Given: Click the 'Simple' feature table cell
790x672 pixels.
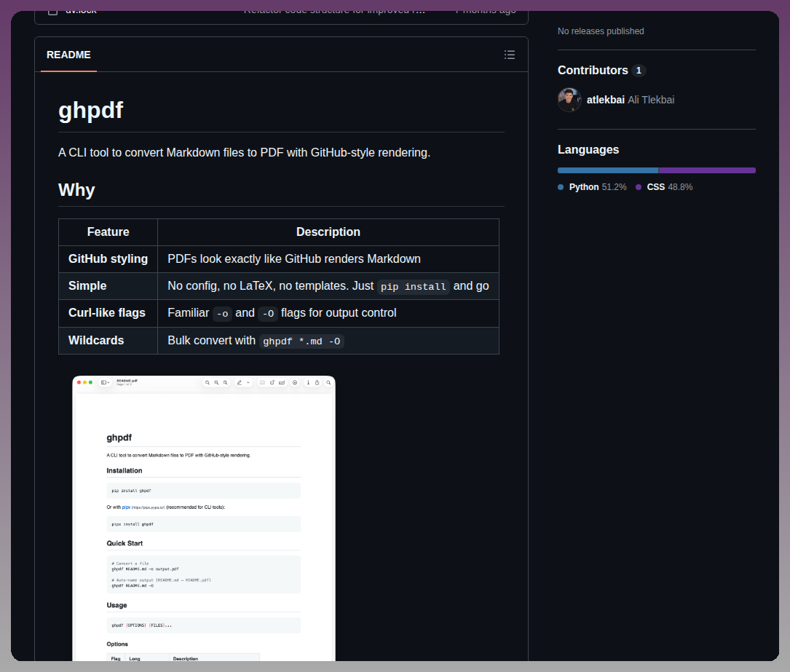Looking at the screenshot, I should tap(108, 286).
